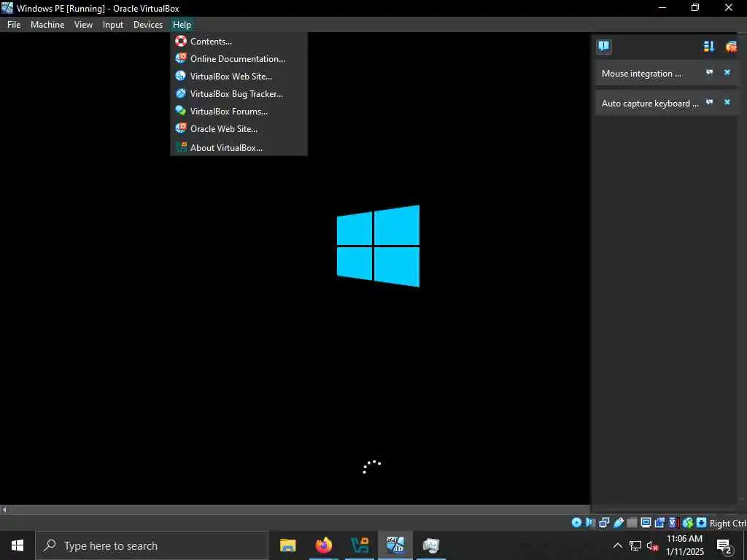The image size is (747, 560).
Task: Click the notification ordering icon
Action: (x=709, y=46)
